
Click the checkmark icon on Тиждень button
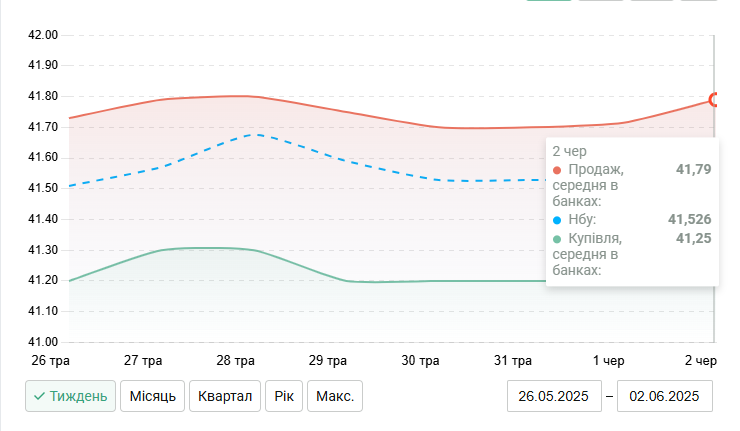(39, 396)
